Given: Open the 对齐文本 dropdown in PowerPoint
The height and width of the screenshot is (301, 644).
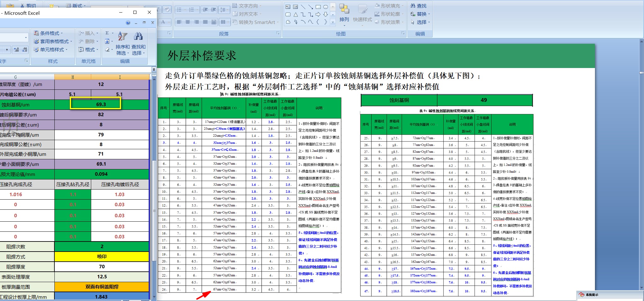Looking at the screenshot, I should [x=247, y=14].
